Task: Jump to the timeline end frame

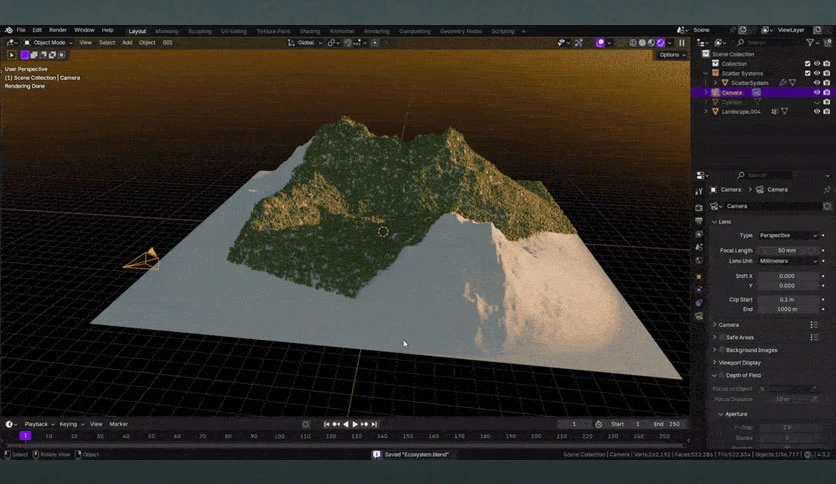Action: [374, 424]
